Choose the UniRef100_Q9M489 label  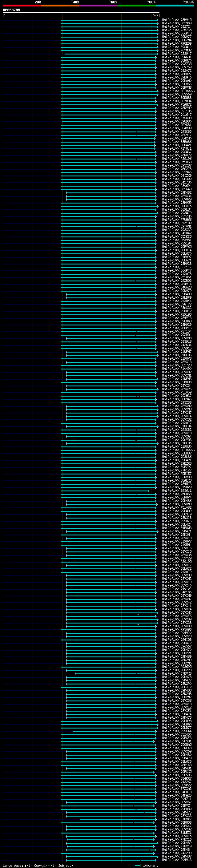pos(177,843)
